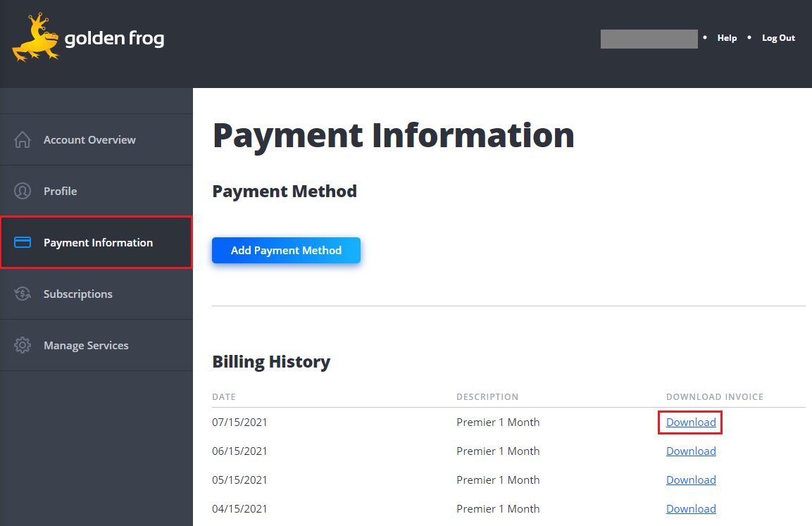Download the 07/15/2021 invoice

click(691, 422)
